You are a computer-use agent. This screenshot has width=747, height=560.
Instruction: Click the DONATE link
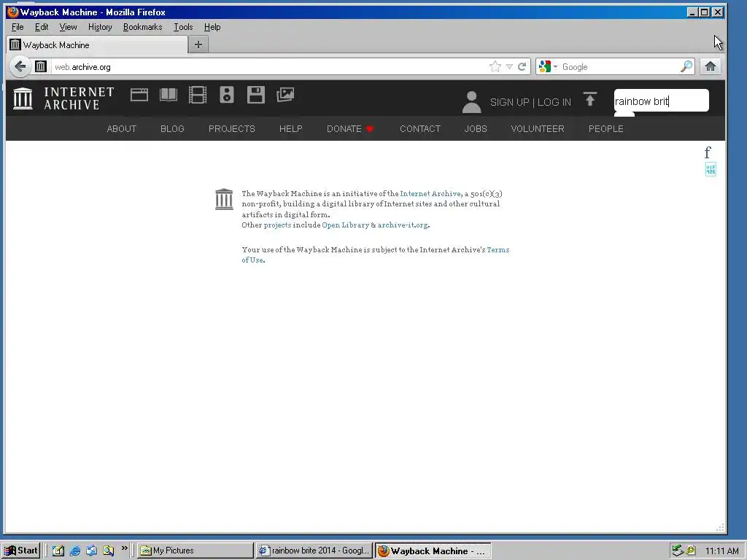[350, 128]
